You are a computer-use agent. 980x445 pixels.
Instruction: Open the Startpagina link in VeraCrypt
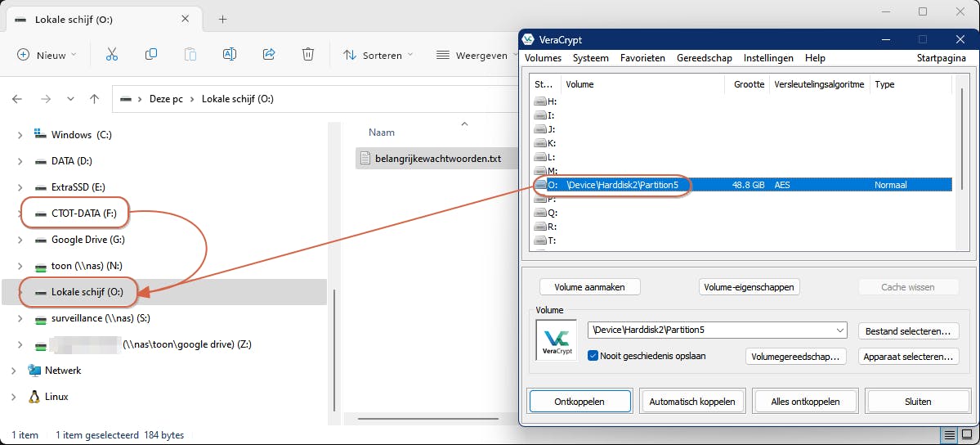[942, 58]
